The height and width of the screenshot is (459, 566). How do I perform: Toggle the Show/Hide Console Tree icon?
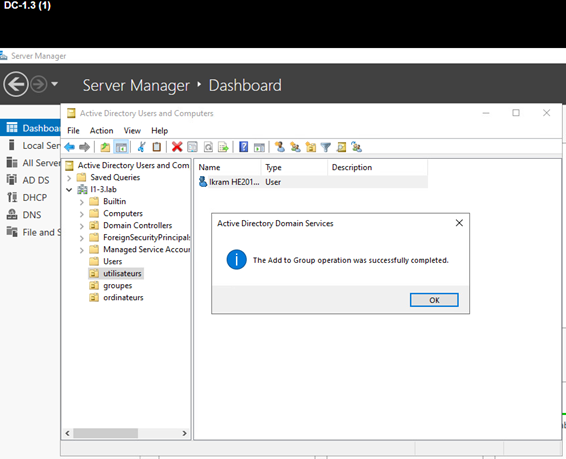coord(121,147)
